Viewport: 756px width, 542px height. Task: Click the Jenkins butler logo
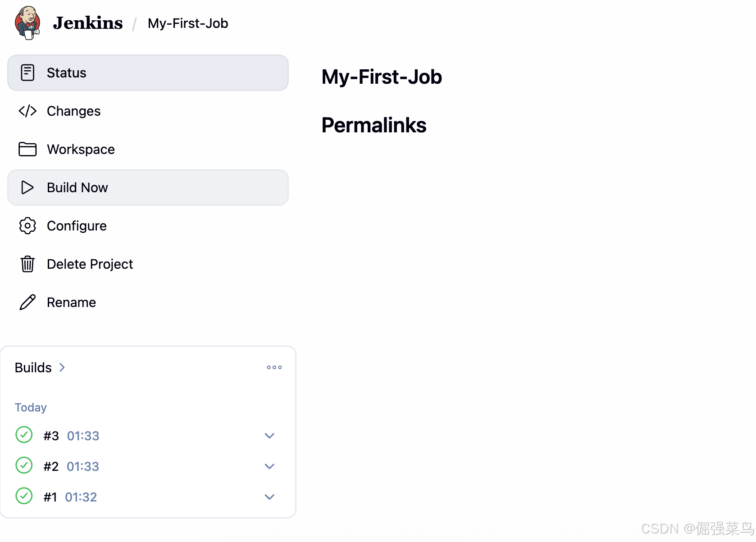tap(27, 23)
